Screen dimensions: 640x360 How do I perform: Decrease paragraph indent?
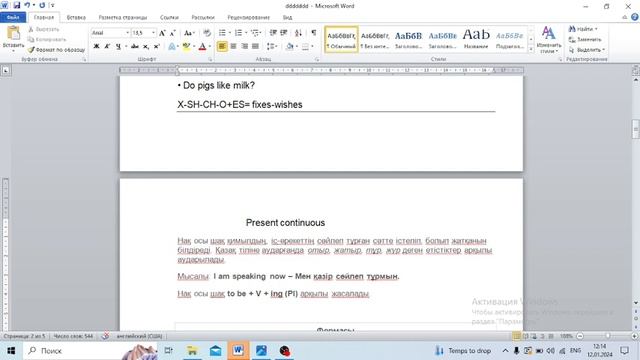[273, 33]
